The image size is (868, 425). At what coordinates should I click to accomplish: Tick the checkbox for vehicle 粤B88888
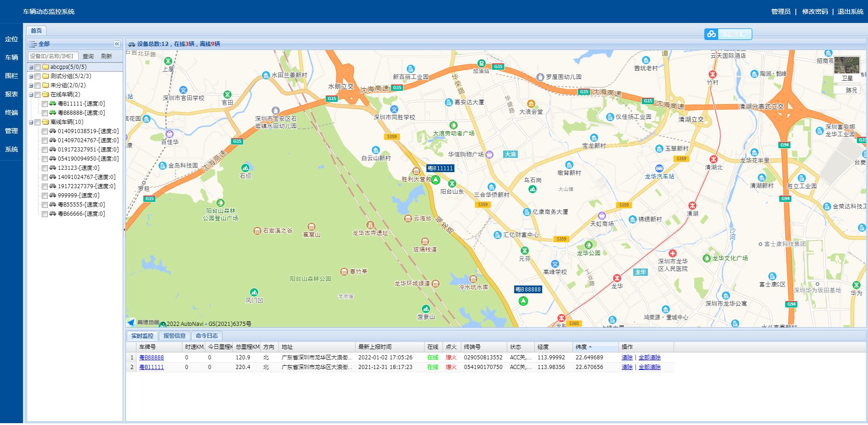coord(45,113)
